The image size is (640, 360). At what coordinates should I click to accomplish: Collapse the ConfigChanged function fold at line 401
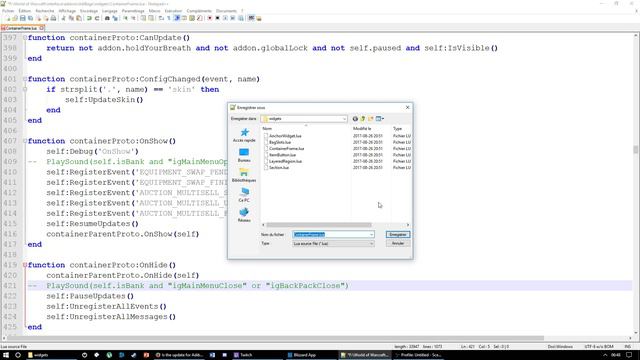[x=25, y=79]
